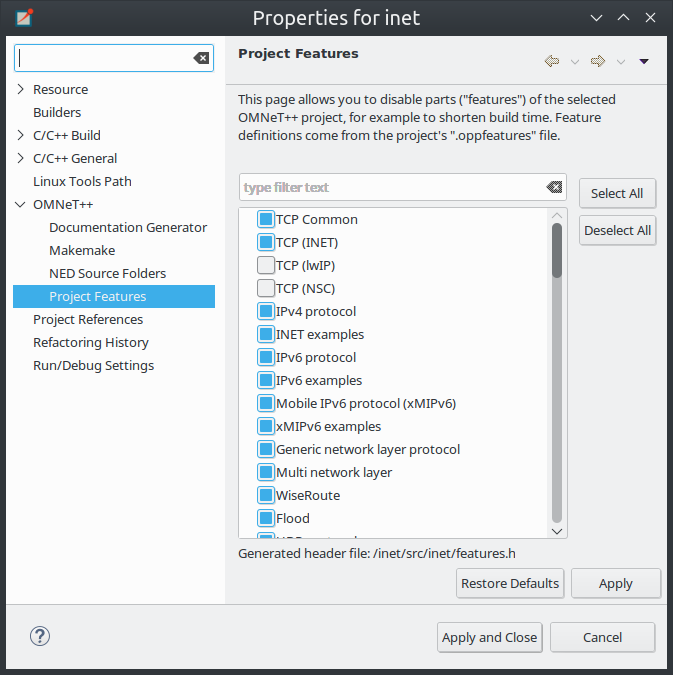Select NED Source Folders page
Image resolution: width=673 pixels, height=675 pixels.
tap(108, 273)
